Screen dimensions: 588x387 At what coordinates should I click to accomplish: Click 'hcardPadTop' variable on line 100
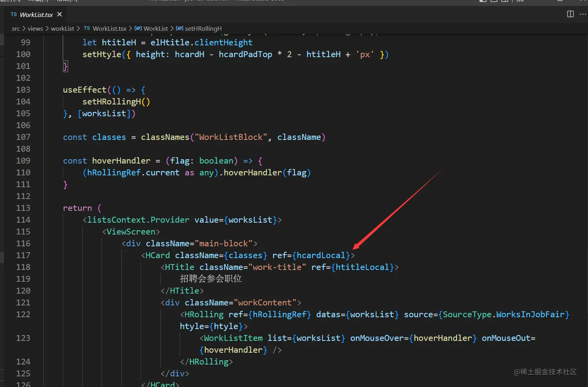pyautogui.click(x=245, y=54)
